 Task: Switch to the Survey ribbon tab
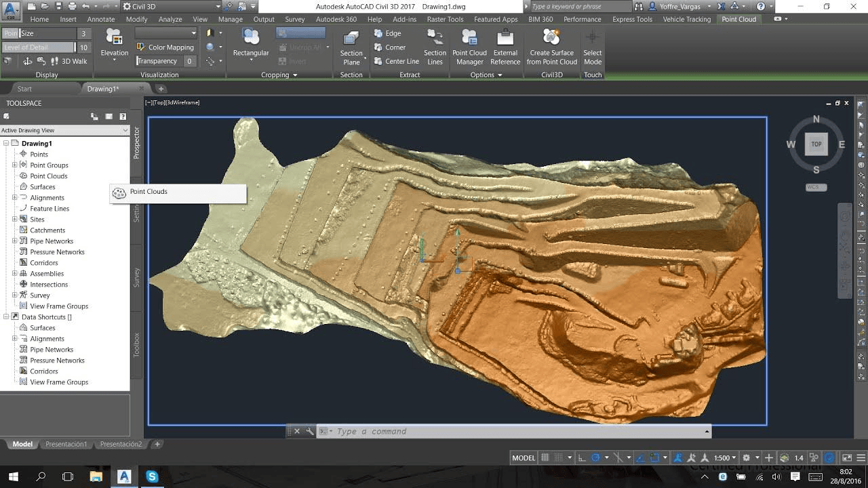click(294, 19)
